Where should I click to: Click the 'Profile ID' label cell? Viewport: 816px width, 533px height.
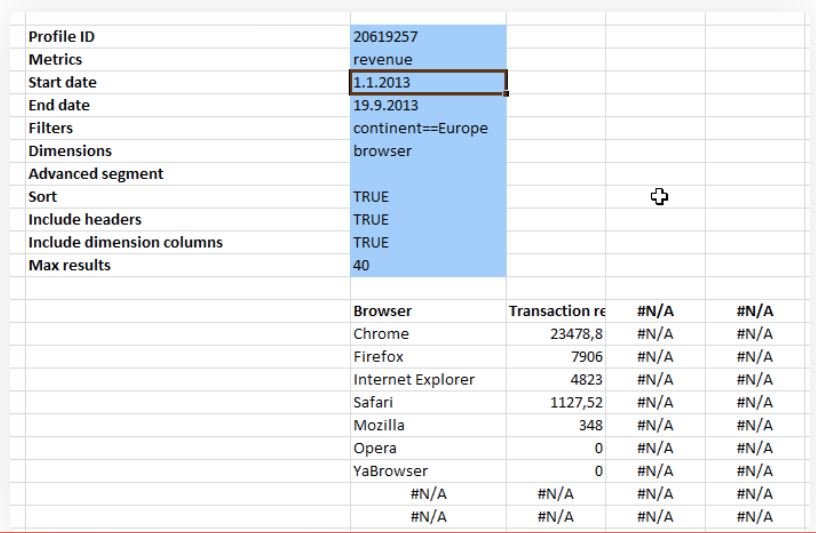188,36
